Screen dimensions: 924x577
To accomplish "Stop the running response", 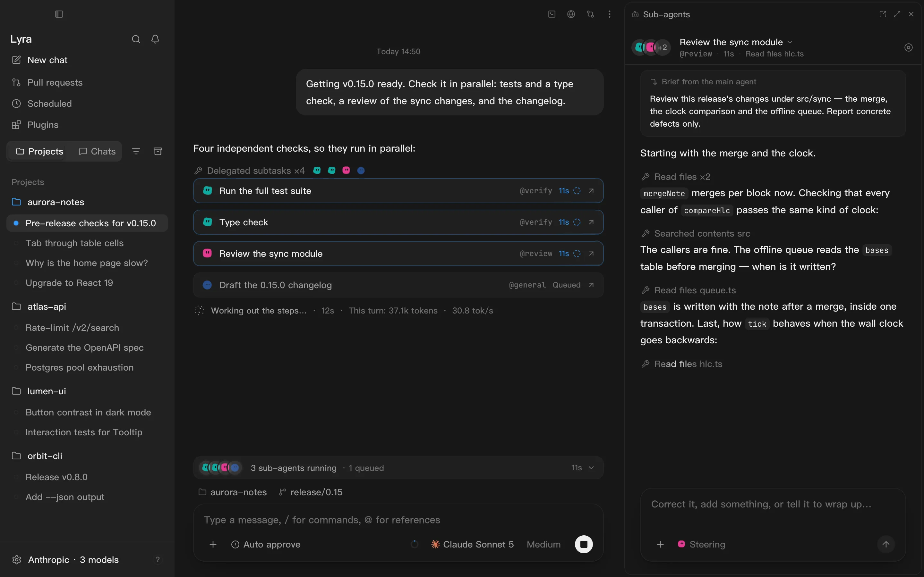I will click(x=583, y=544).
